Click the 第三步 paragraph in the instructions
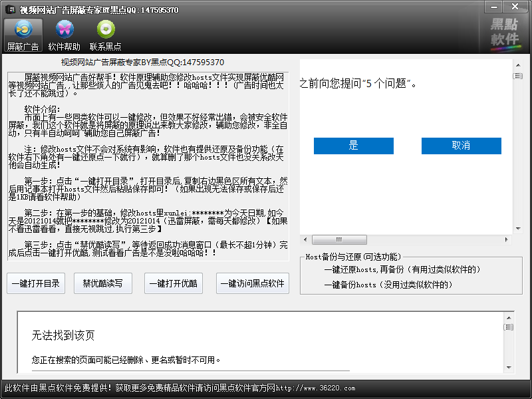This screenshot has height=399, width=532. 148,249
